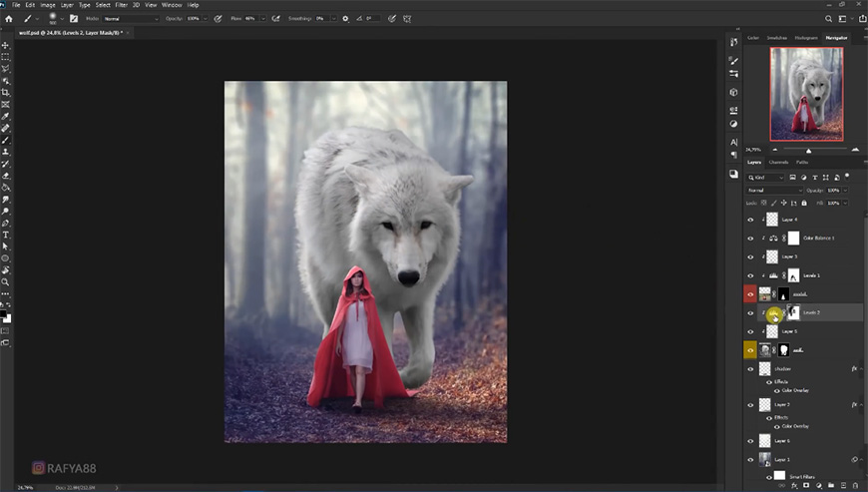The width and height of the screenshot is (868, 492).
Task: Toggle visibility of the yellow-labeled wolf layer
Action: [750, 350]
